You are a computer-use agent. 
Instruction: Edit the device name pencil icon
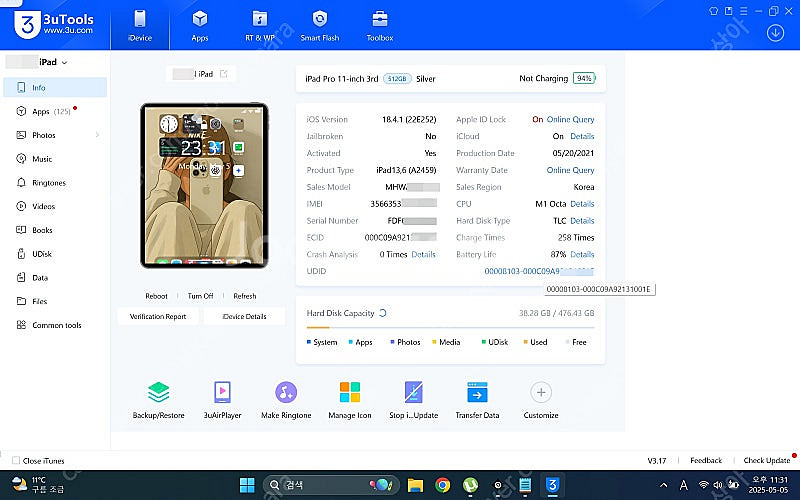point(223,74)
